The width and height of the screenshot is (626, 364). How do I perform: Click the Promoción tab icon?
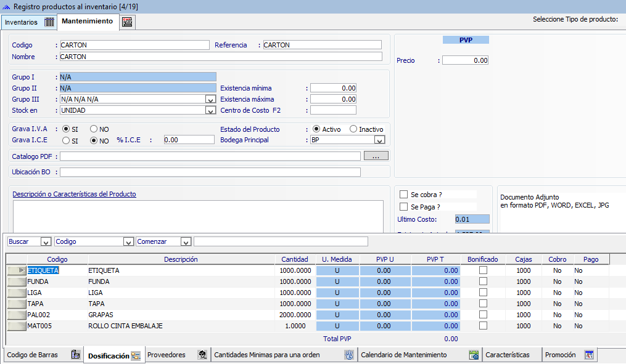pos(589,355)
